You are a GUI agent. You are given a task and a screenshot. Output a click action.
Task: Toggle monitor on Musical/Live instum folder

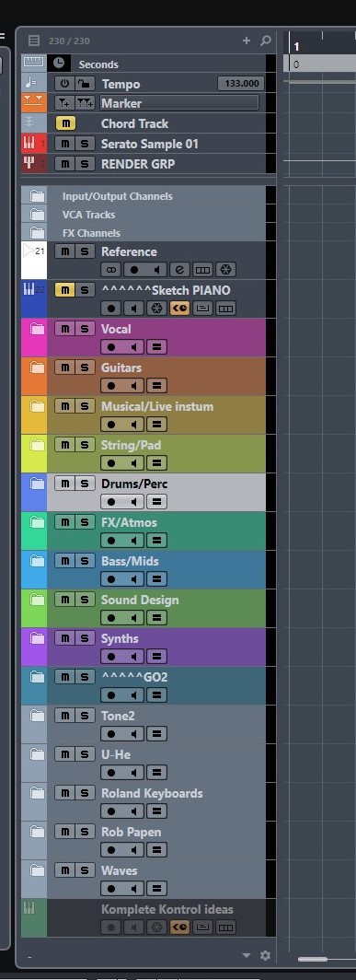[133, 425]
